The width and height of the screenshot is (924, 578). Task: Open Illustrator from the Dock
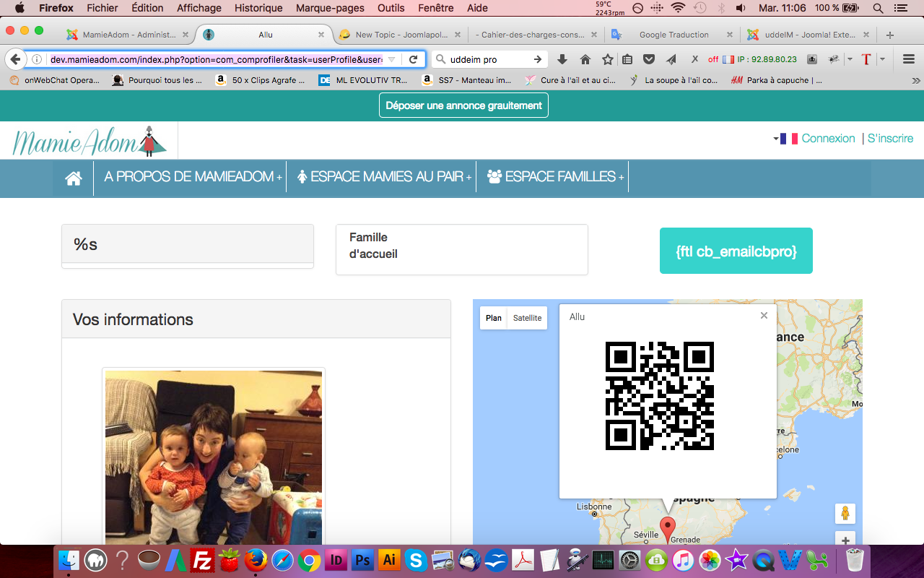tap(389, 559)
